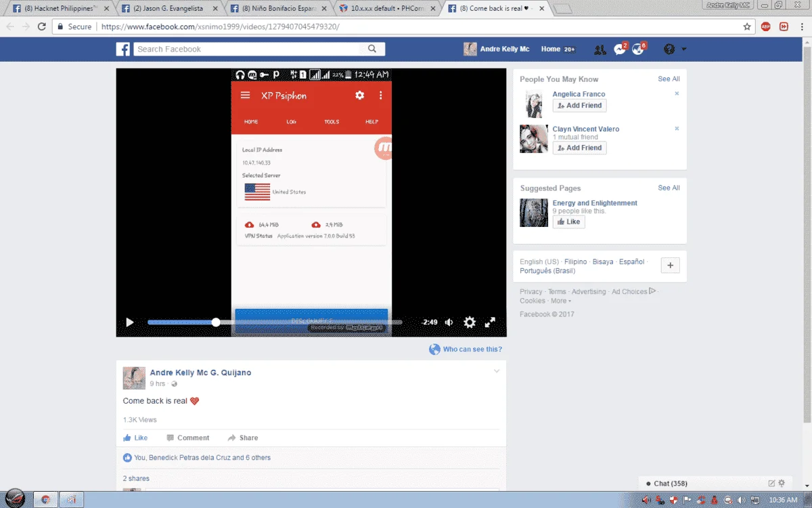Play the video with the play button
This screenshot has width=812, height=508.
click(x=130, y=322)
